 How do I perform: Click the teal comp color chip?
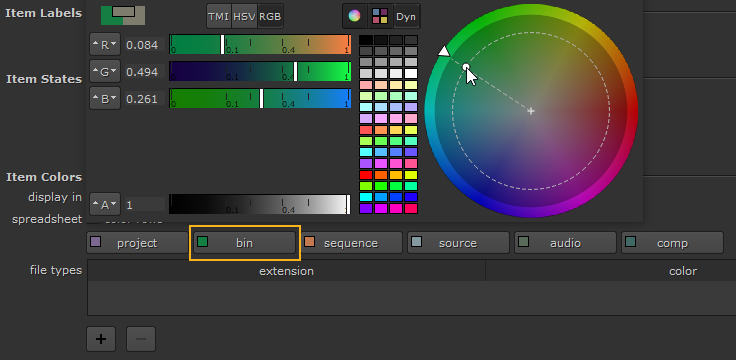pyautogui.click(x=630, y=242)
